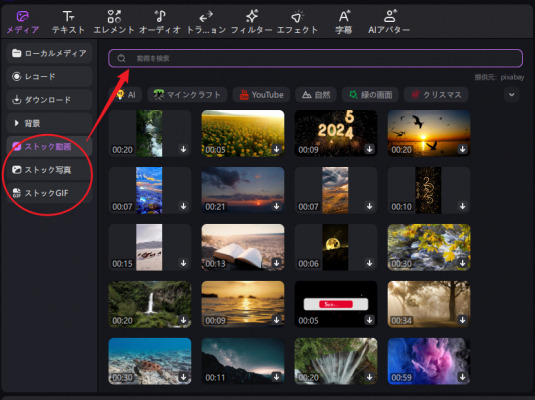Viewport: 535px width, 400px height.
Task: Open the トランジション transitions tab
Action: click(x=206, y=22)
